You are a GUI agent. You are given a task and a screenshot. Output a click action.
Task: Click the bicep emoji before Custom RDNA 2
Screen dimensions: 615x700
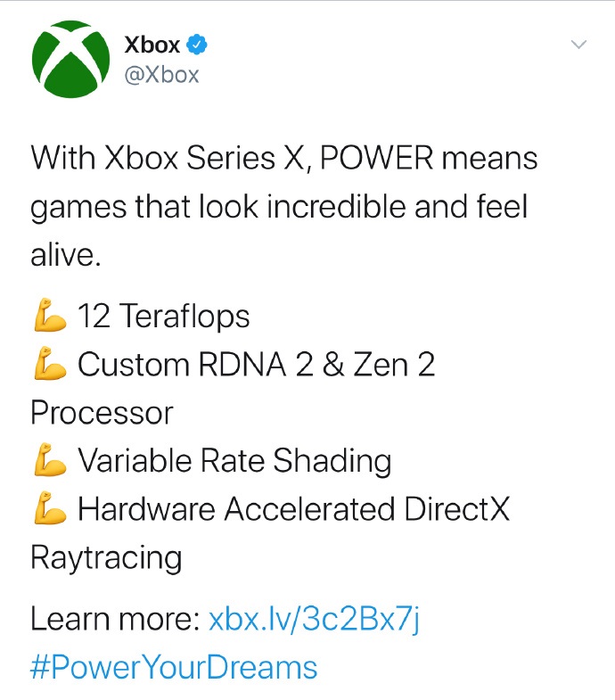coord(49,364)
